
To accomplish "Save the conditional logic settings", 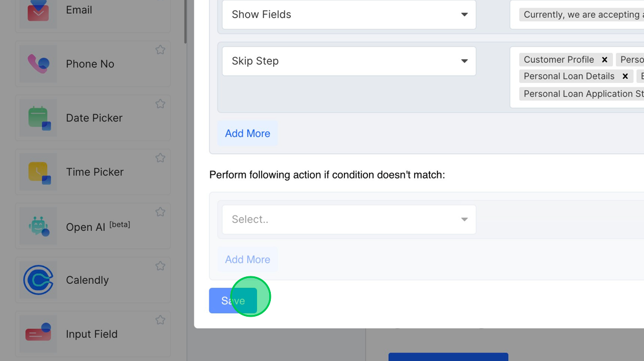I will [233, 301].
